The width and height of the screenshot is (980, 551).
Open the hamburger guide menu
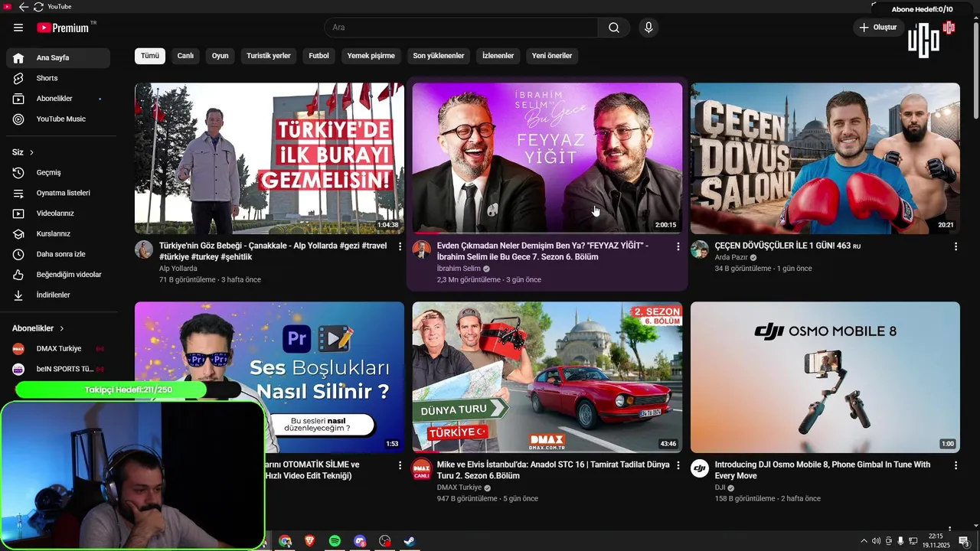click(18, 28)
